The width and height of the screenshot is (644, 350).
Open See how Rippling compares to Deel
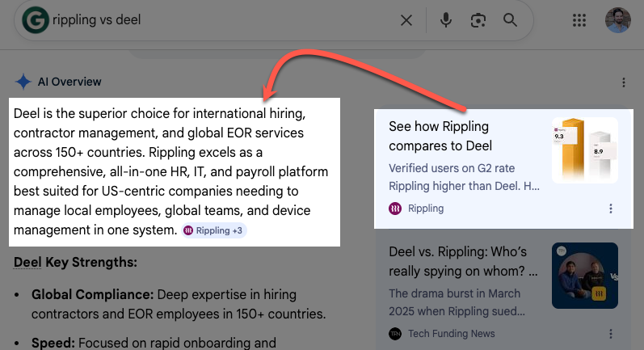(x=440, y=136)
